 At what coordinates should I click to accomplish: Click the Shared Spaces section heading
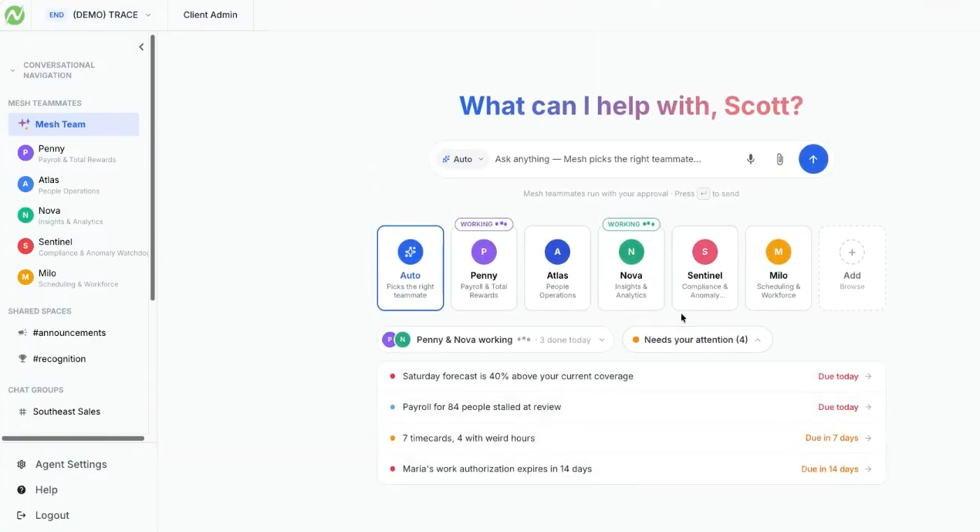click(39, 311)
